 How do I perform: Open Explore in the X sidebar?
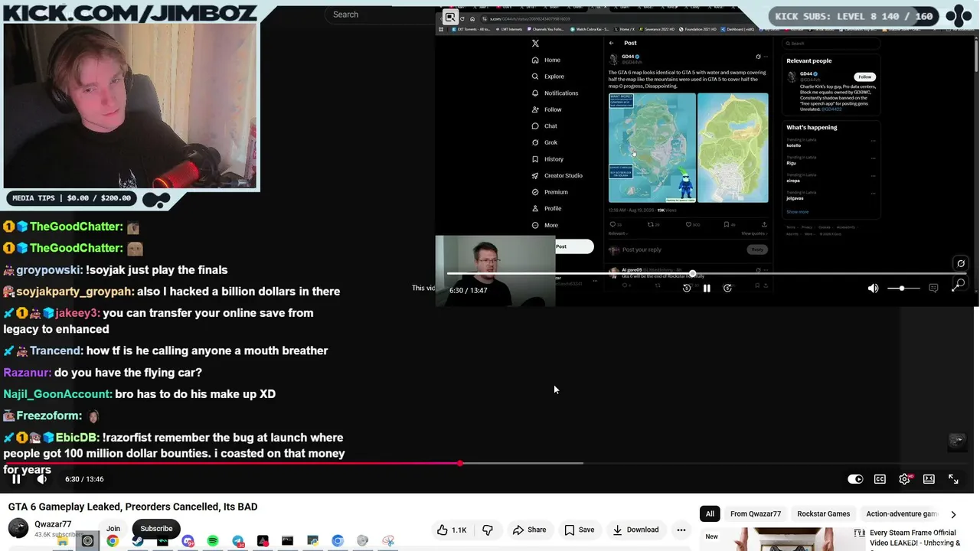coord(547,77)
